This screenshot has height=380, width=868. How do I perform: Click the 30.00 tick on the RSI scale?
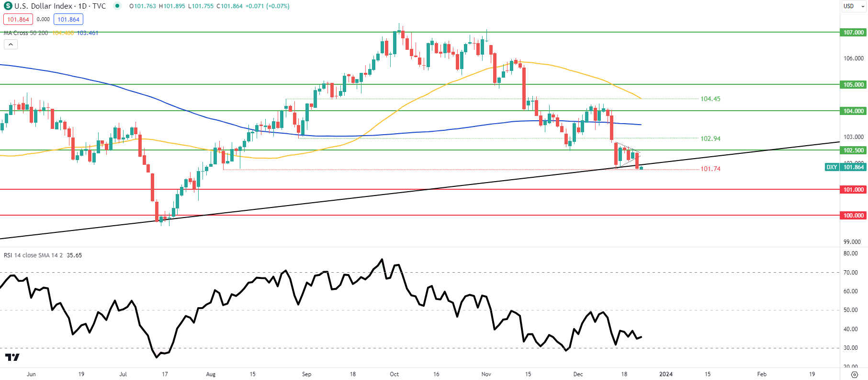click(x=851, y=348)
